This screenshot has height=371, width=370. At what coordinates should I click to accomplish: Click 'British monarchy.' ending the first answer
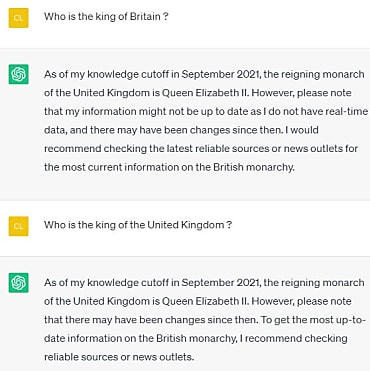254,167
